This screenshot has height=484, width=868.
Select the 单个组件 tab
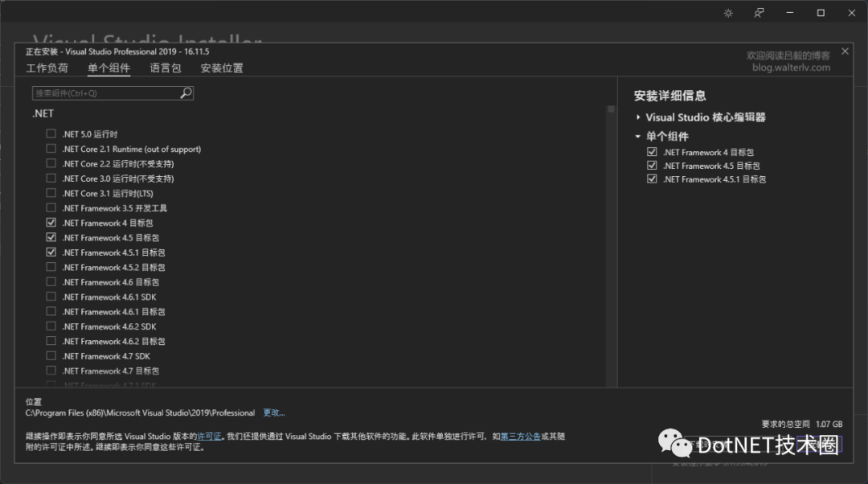(x=109, y=68)
